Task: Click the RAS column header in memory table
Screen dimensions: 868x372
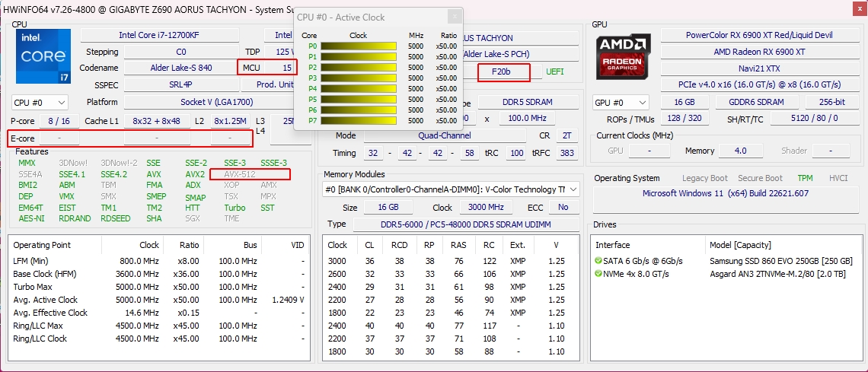Action: 458,245
